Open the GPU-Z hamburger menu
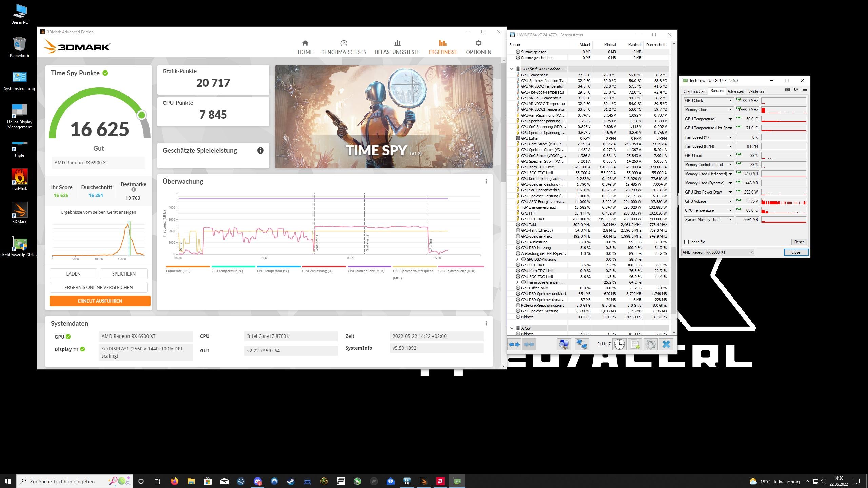Screen dimensions: 868x488 805,90
